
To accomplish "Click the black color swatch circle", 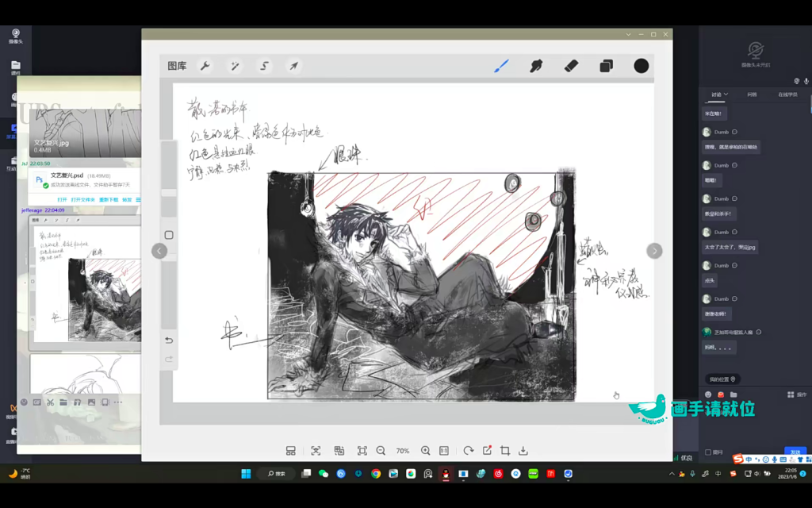I will (641, 66).
